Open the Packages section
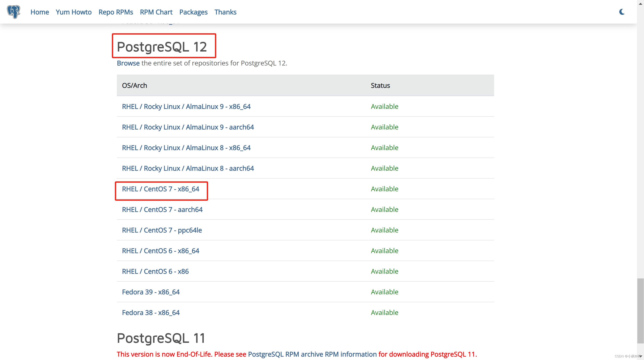 click(193, 12)
